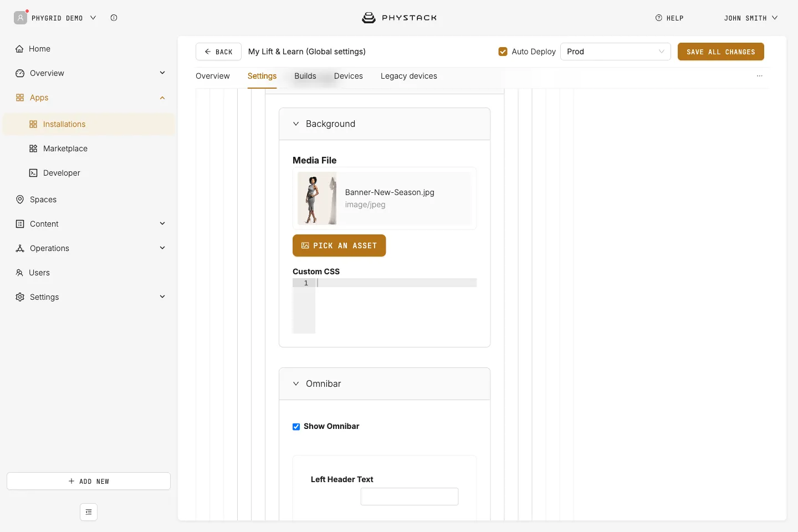
Task: Collapse the sidebar using bottom menu icon
Action: tap(89, 512)
